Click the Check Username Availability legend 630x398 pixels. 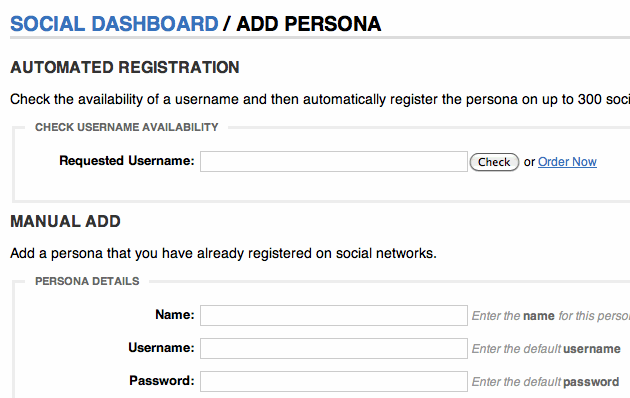[127, 127]
